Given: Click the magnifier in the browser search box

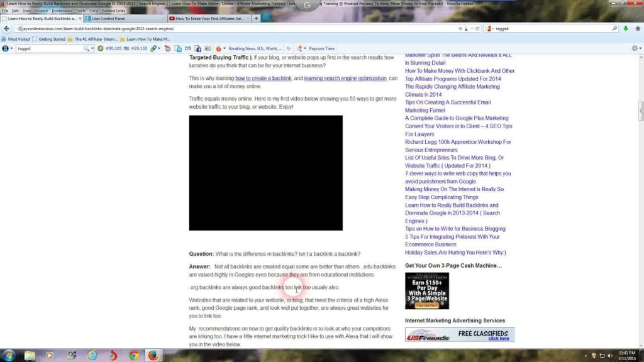Looking at the screenshot, I should (x=614, y=29).
